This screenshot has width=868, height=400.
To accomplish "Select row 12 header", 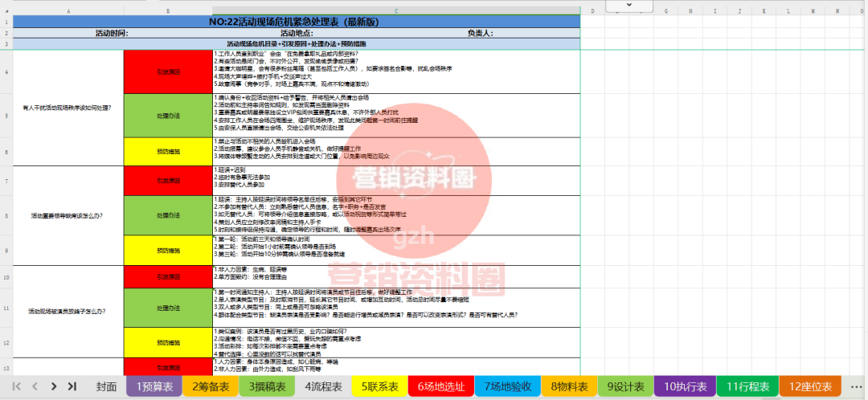I will (x=6, y=342).
